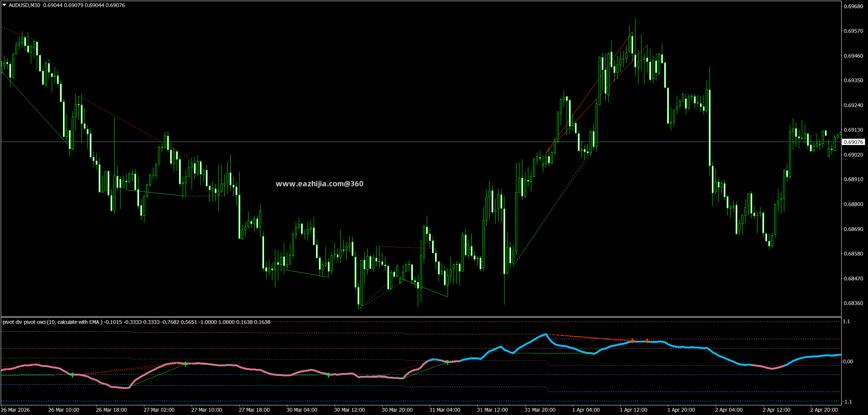Click time axis label 2 Apr 20:00

pyautogui.click(x=824, y=410)
